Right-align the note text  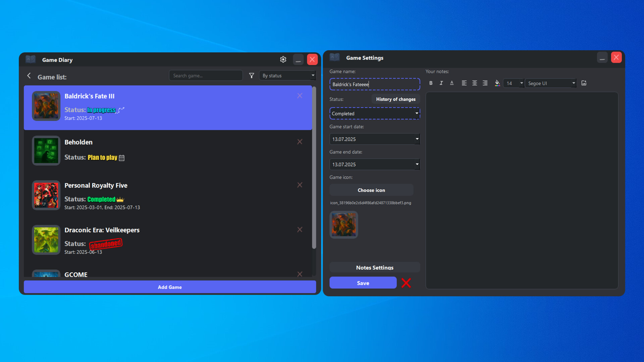coord(485,83)
